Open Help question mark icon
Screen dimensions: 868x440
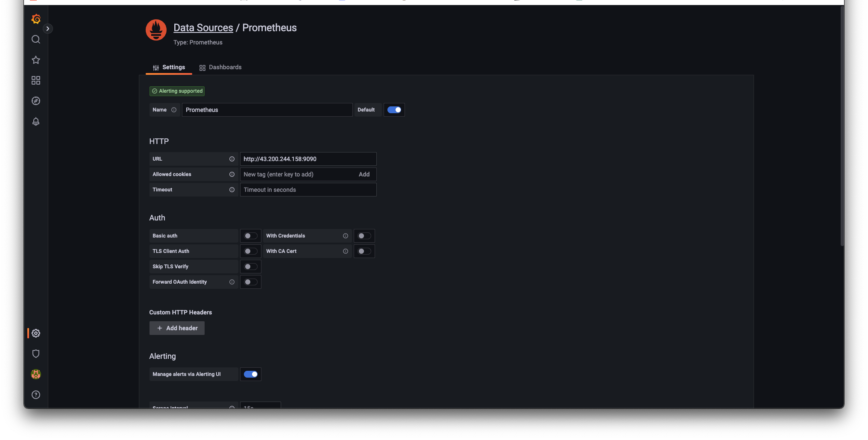36,395
